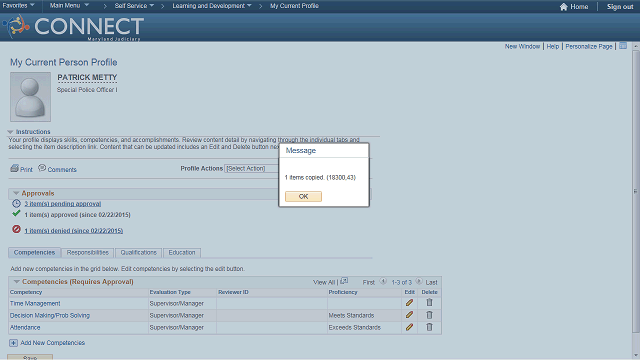Expand the Learning and Development breadcrumb menu

click(x=212, y=6)
